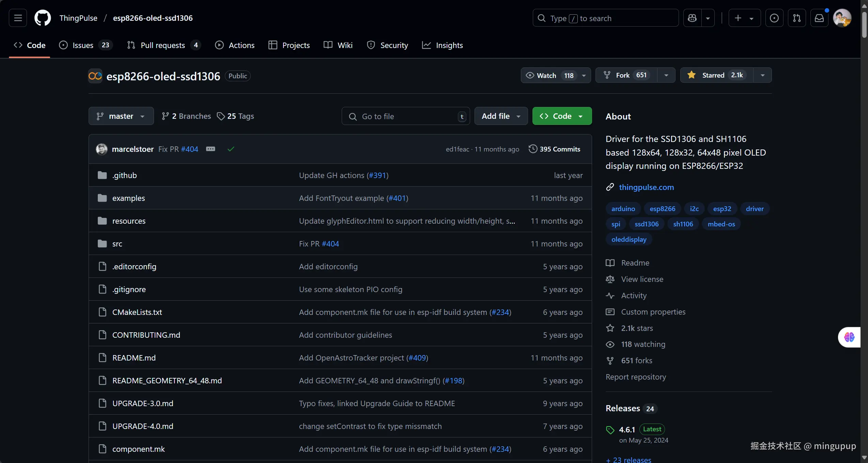Open the pull requests icon in header

(x=797, y=18)
